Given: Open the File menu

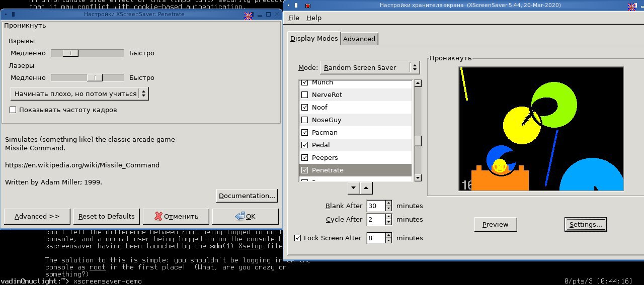Looking at the screenshot, I should coord(294,18).
